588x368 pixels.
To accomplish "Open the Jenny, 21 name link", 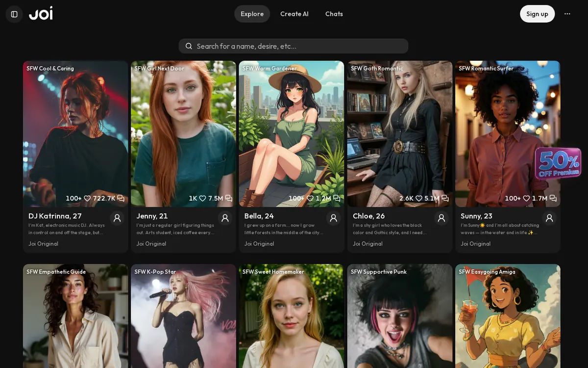I will 152,216.
